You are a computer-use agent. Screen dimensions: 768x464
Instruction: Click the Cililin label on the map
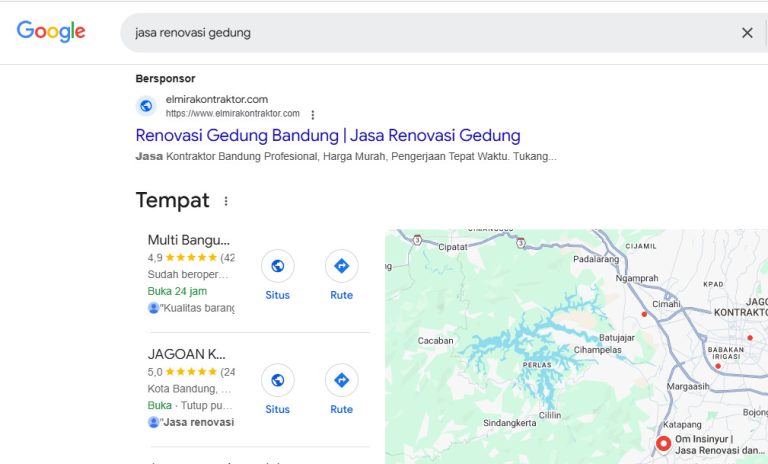pyautogui.click(x=550, y=415)
